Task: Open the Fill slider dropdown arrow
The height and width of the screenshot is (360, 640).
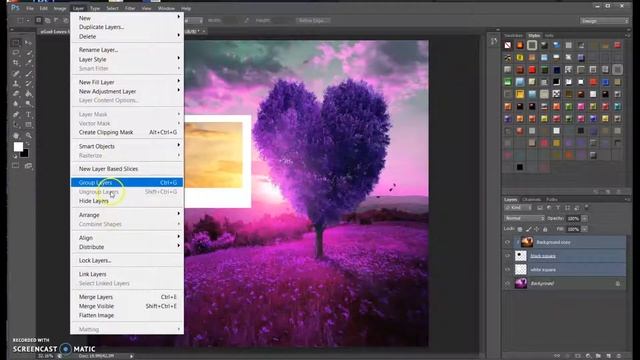Action: (x=584, y=229)
